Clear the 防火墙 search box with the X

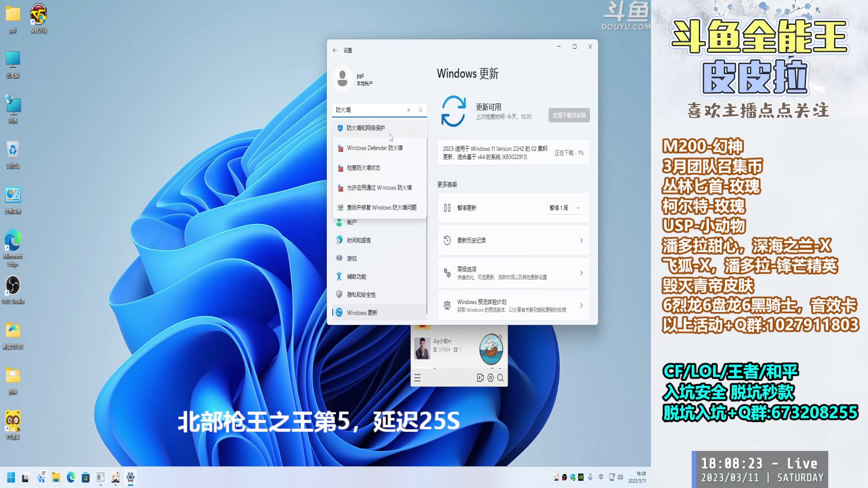[x=409, y=110]
